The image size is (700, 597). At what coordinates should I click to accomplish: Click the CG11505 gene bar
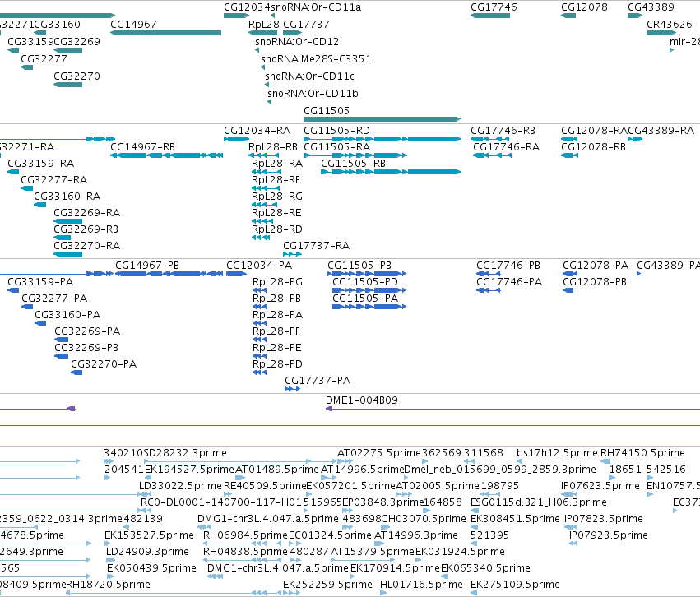pyautogui.click(x=382, y=119)
